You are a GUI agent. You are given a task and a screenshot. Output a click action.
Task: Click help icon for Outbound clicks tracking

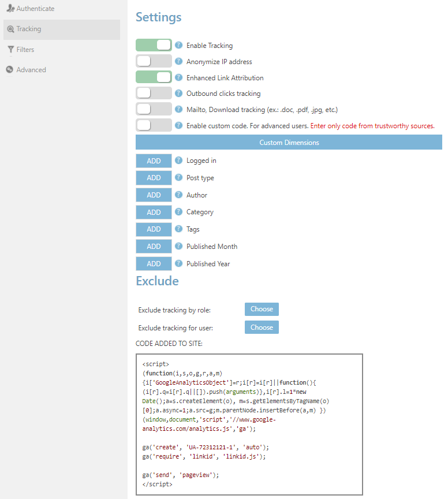pyautogui.click(x=179, y=93)
